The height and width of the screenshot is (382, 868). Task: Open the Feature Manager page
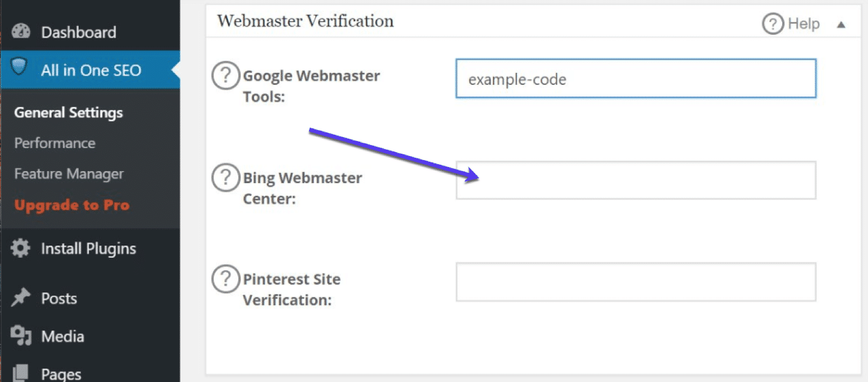click(69, 173)
